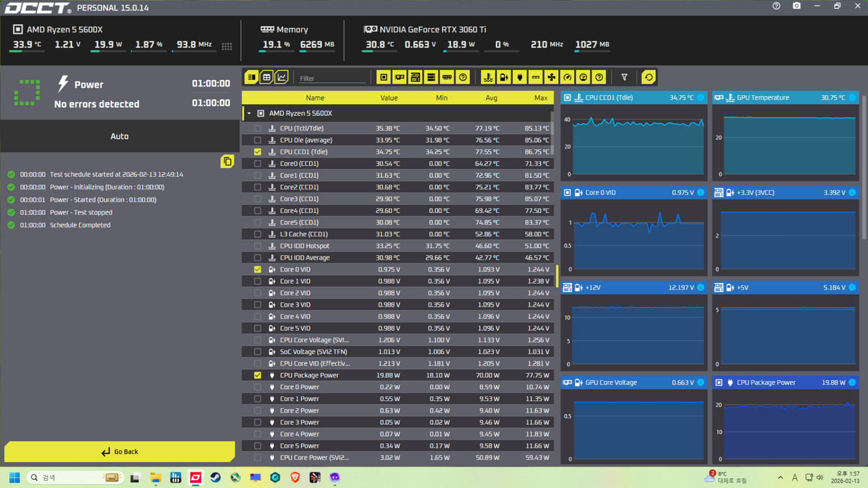Viewport: 868px width, 488px height.
Task: Click the GPU hardware filter icon
Action: 400,77
